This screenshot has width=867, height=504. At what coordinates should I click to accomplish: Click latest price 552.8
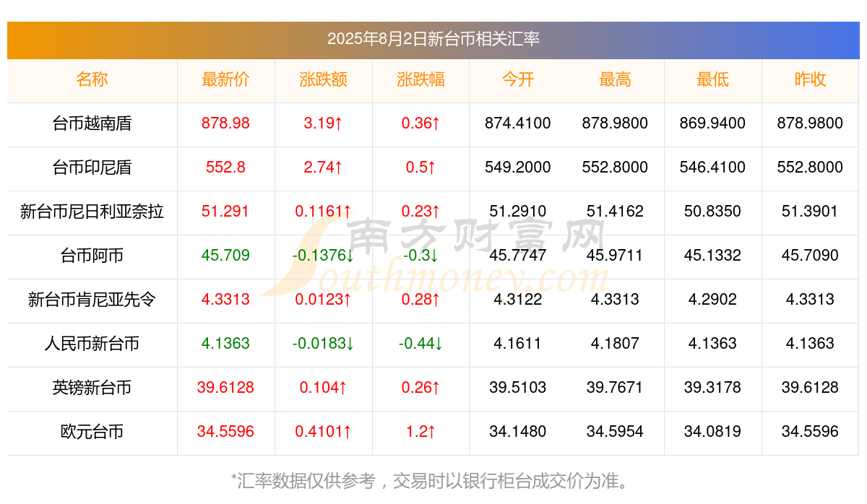[226, 168]
